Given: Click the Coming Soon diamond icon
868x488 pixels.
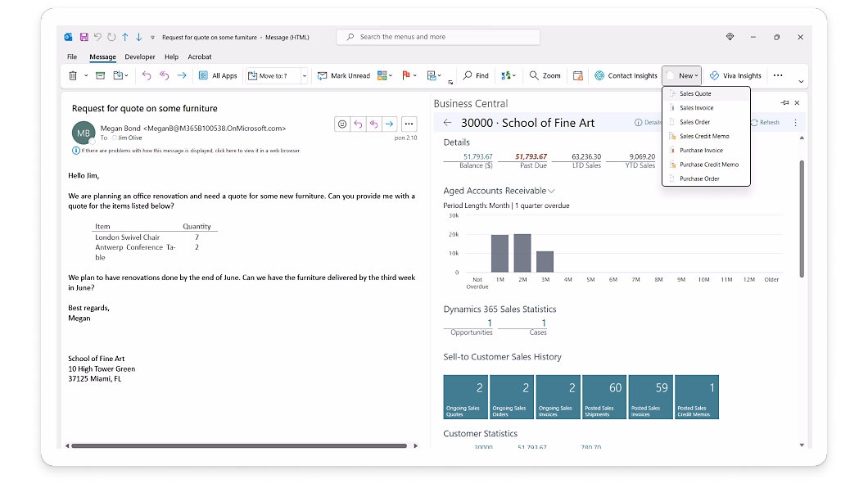Looking at the screenshot, I should [x=730, y=37].
